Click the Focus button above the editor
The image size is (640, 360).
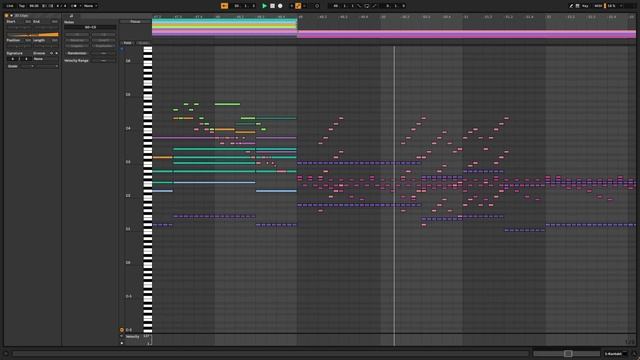tap(135, 22)
